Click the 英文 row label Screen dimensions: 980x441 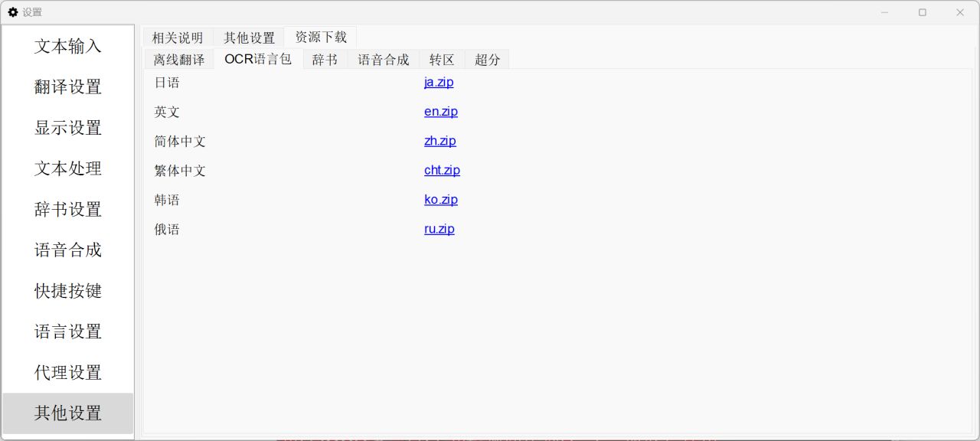pyautogui.click(x=167, y=112)
